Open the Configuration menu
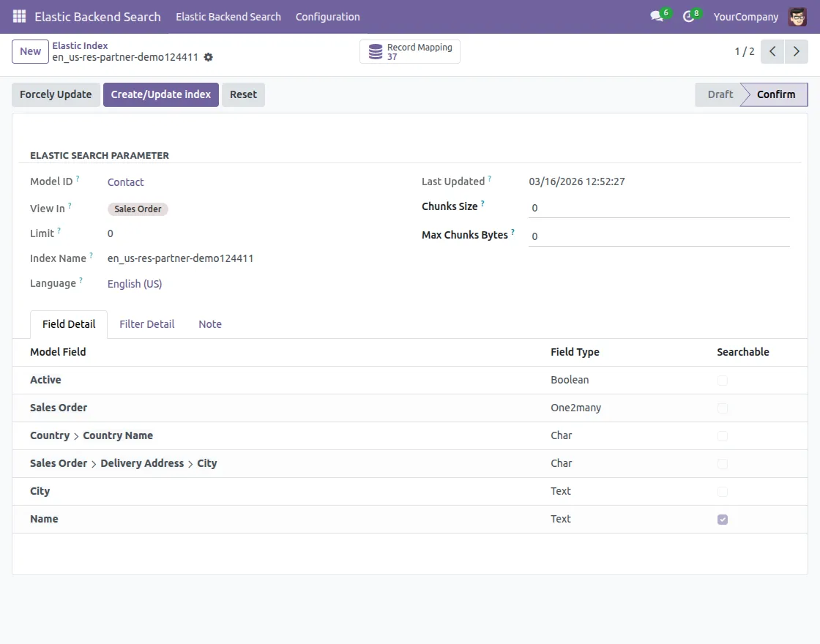The image size is (820, 644). [327, 16]
